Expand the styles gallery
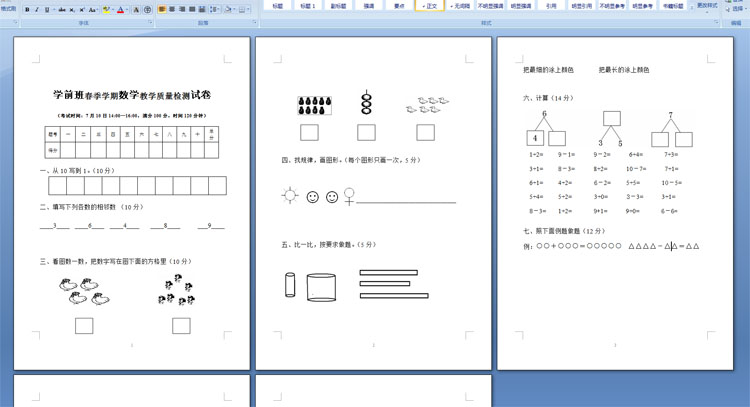Screen dimensions: 750x407 (x=692, y=8)
